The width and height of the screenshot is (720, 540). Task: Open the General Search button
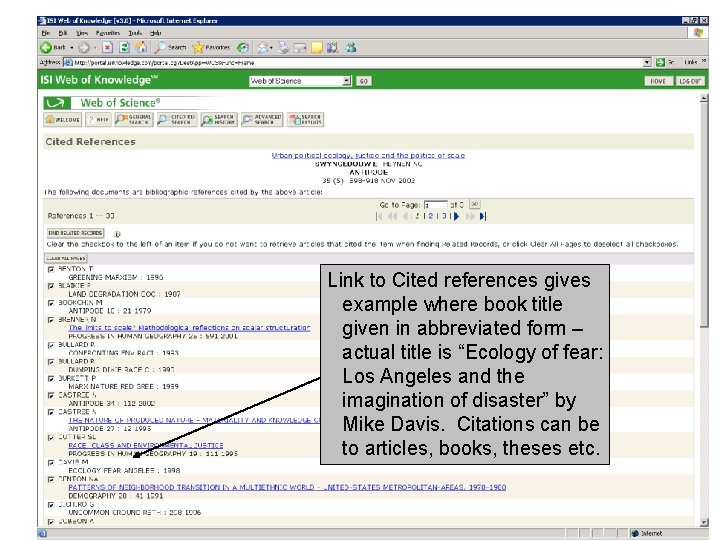(134, 119)
